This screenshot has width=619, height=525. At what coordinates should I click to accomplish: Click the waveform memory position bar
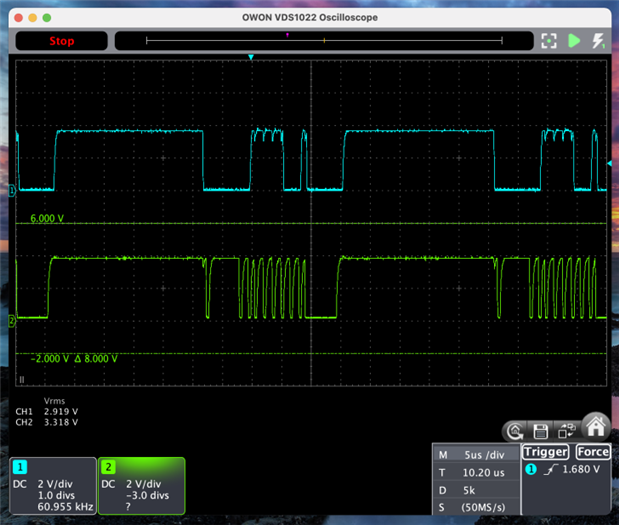[x=324, y=41]
